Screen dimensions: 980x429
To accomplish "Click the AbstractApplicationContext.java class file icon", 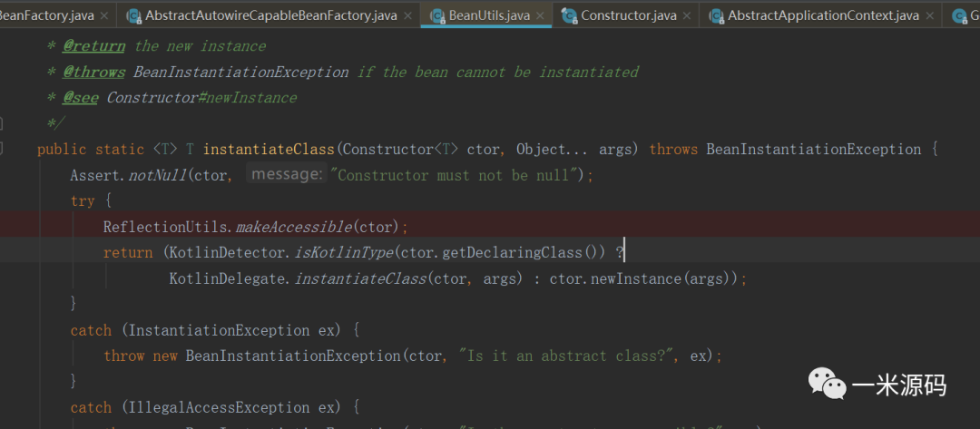I will 717,15.
